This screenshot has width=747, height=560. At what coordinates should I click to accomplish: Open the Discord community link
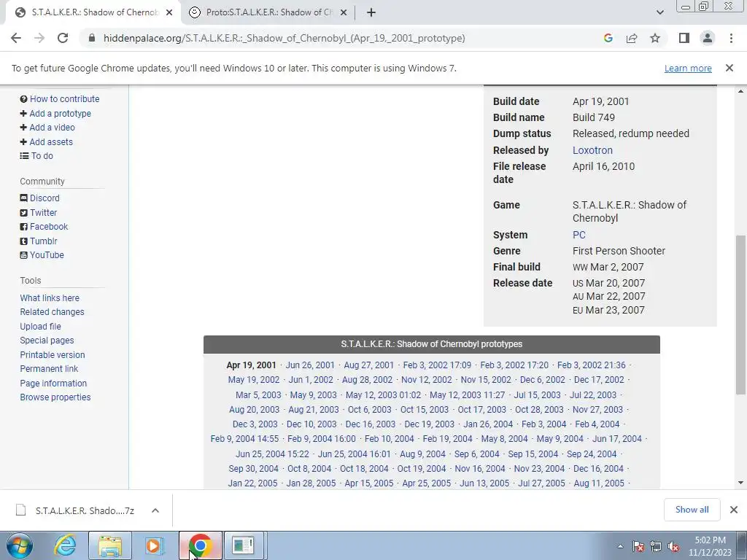[44, 198]
